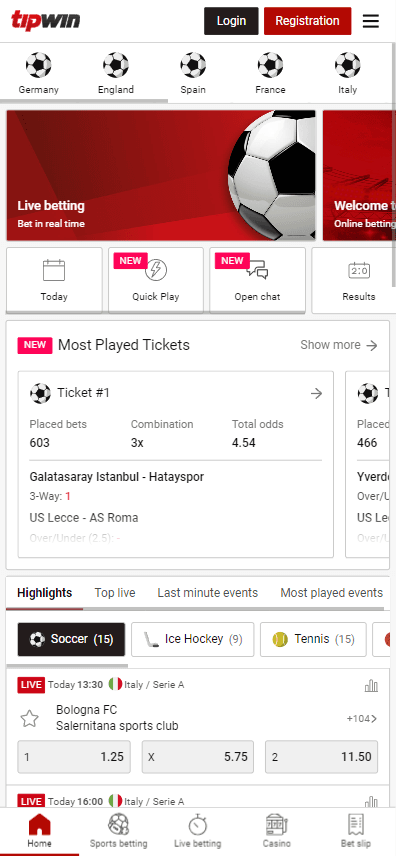Viewport: 396px width, 856px height.
Task: Toggle the Soccer (15) sport filter
Action: [71, 639]
